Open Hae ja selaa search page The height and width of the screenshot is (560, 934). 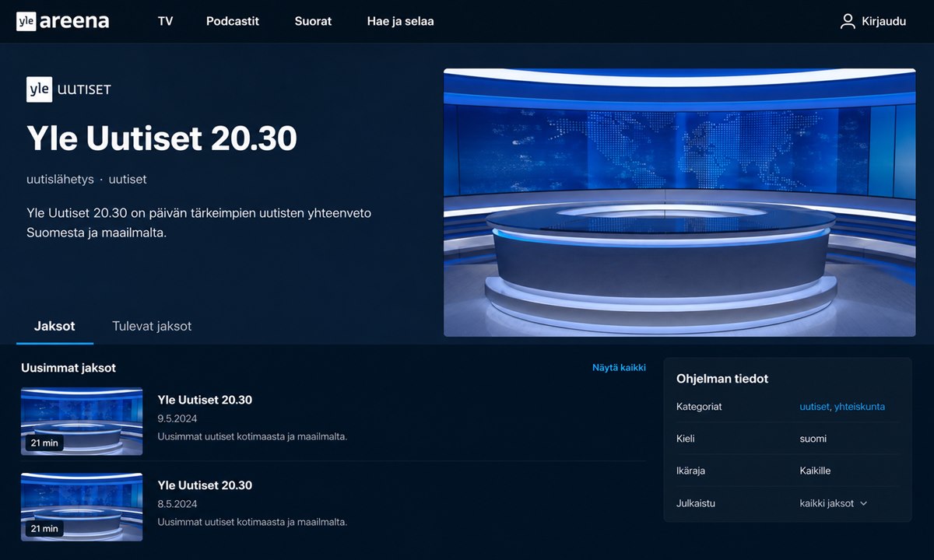pyautogui.click(x=400, y=22)
